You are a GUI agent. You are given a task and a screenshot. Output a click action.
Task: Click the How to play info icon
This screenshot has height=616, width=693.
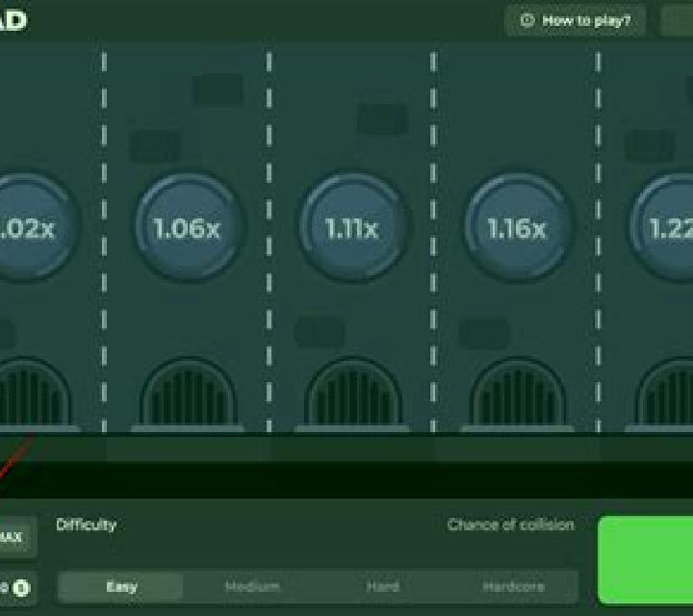[527, 20]
